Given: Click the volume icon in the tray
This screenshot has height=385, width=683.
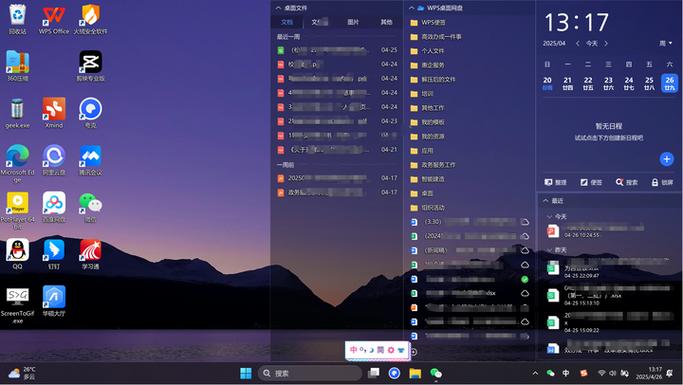Looking at the screenshot, I should [x=613, y=373].
